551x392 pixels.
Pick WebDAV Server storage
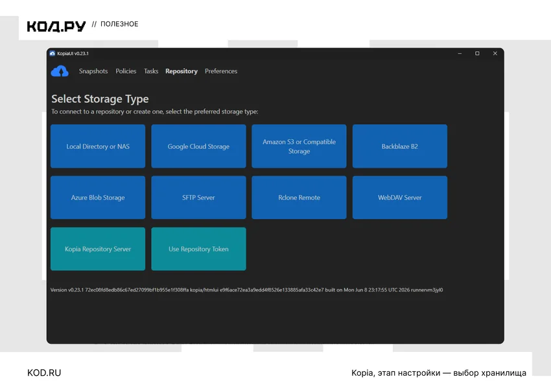point(400,198)
